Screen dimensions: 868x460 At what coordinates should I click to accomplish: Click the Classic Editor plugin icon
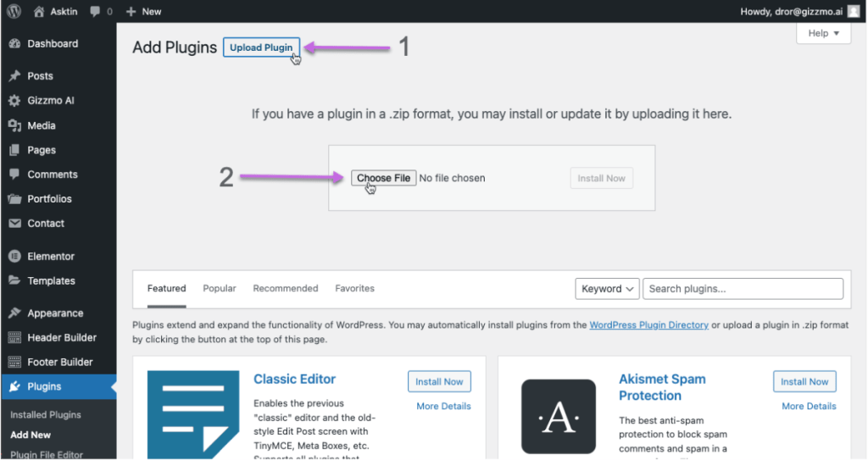193,414
